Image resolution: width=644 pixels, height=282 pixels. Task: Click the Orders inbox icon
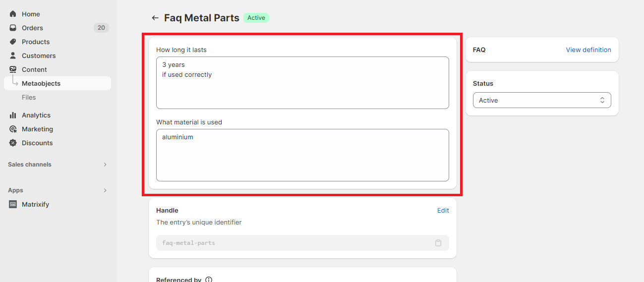[x=13, y=28]
